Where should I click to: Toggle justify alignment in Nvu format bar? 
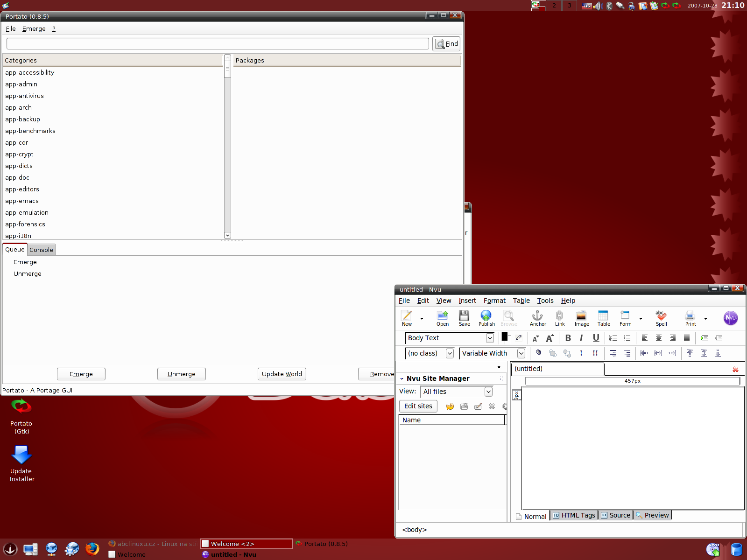click(687, 338)
